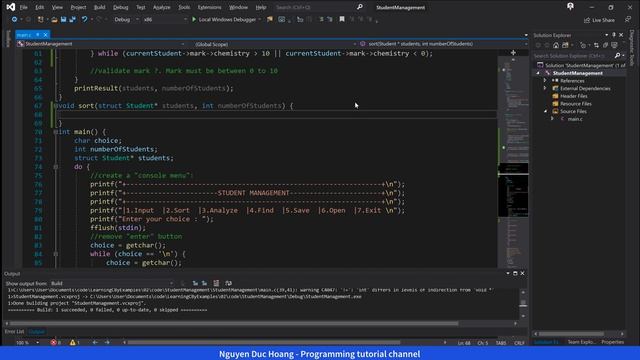Viewport: 640px width, 360px height.
Task: Click the New Project toolbar icon
Action: (x=40, y=19)
